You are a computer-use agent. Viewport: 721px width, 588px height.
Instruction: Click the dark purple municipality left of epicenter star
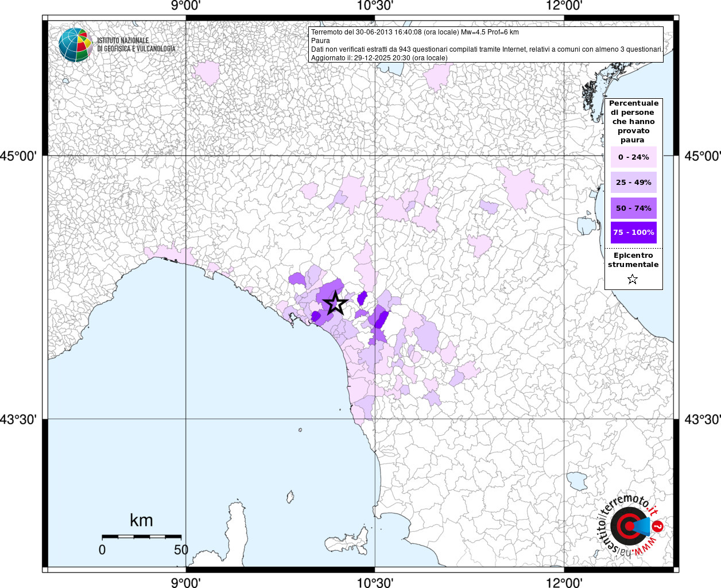point(316,316)
